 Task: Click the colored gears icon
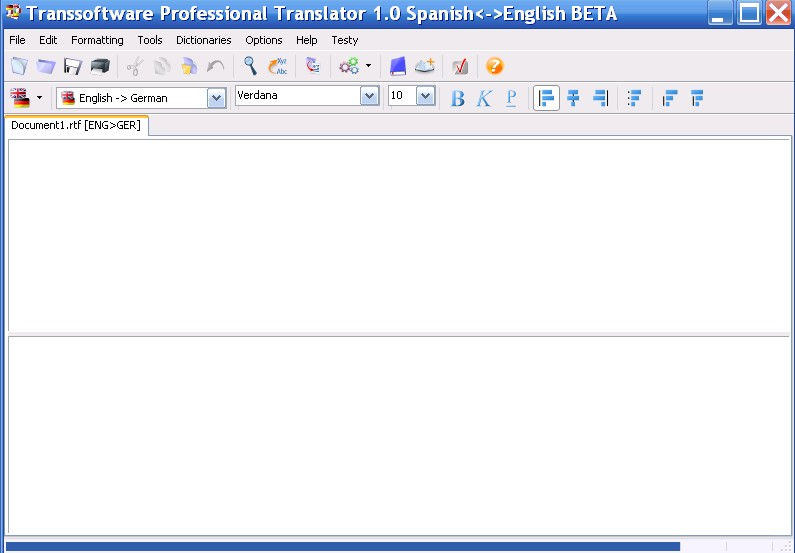pyautogui.click(x=349, y=66)
